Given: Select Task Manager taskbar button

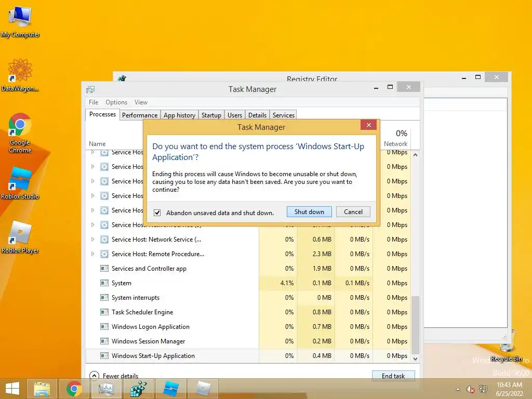Looking at the screenshot, I should [x=107, y=389].
